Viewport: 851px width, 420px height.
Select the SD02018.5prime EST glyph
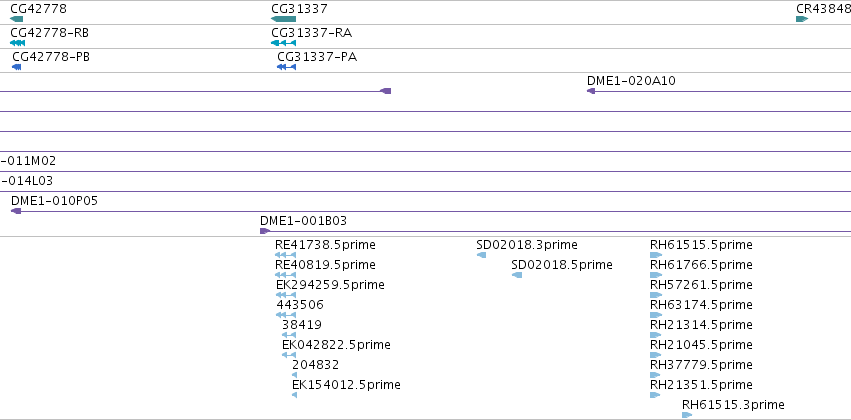[x=517, y=275]
